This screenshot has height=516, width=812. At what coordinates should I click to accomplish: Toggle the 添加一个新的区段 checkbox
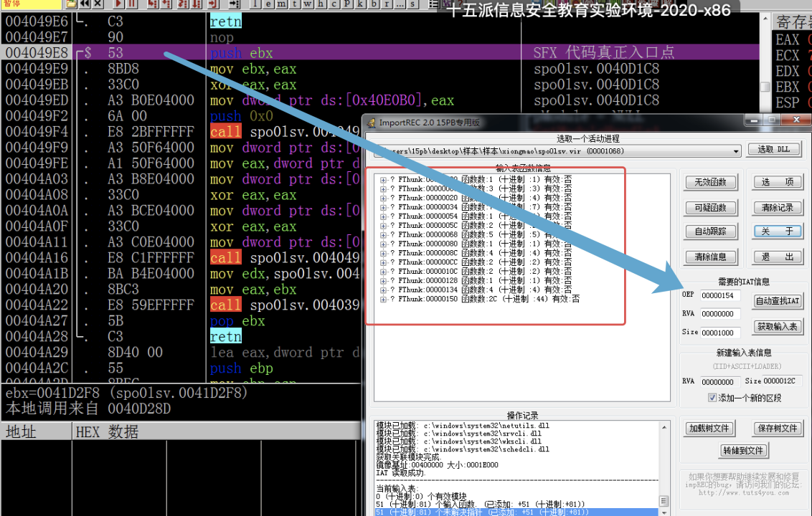pos(712,398)
